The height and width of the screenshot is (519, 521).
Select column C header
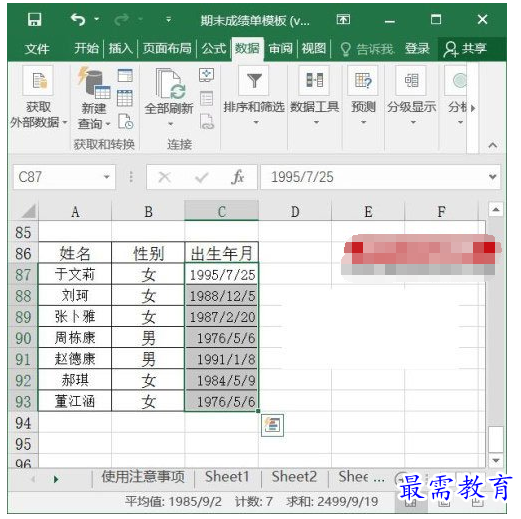[x=221, y=211]
